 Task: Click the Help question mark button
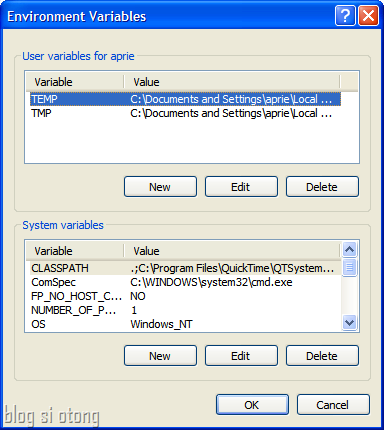[345, 16]
